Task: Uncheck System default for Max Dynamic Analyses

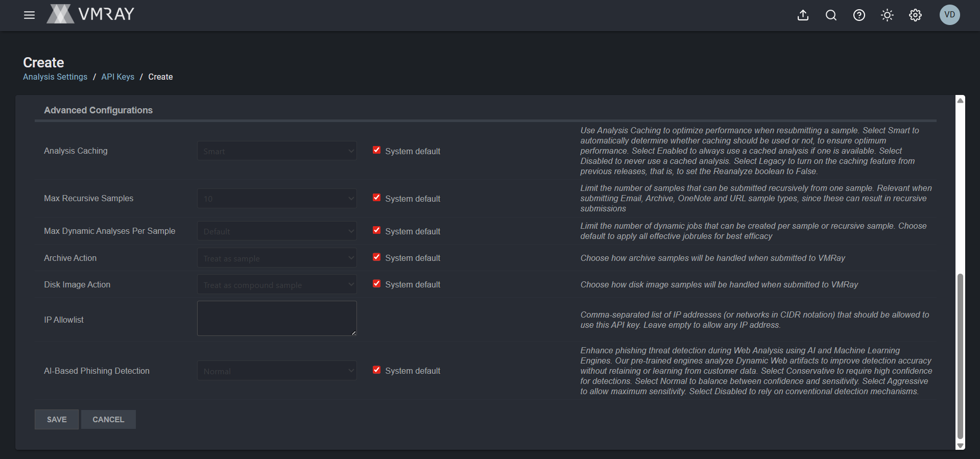Action: tap(376, 230)
